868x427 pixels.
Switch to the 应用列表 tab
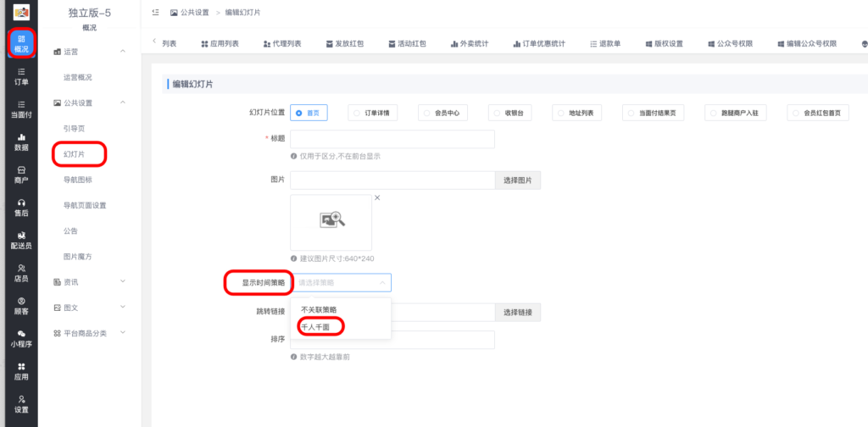pos(220,44)
